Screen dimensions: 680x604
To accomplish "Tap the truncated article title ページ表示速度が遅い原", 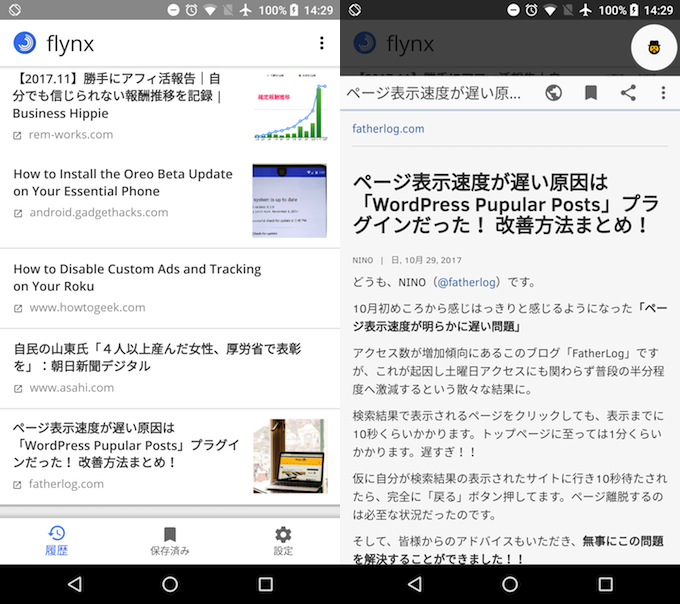I will 434,93.
